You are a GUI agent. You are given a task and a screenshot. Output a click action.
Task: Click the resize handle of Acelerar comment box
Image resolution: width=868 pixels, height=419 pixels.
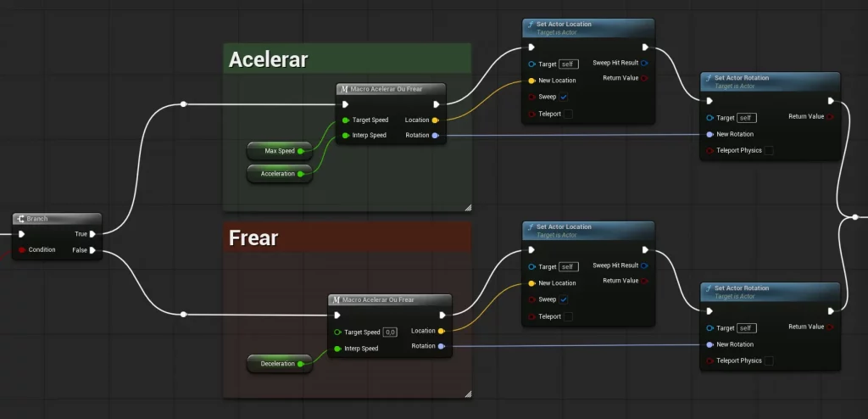click(x=467, y=207)
